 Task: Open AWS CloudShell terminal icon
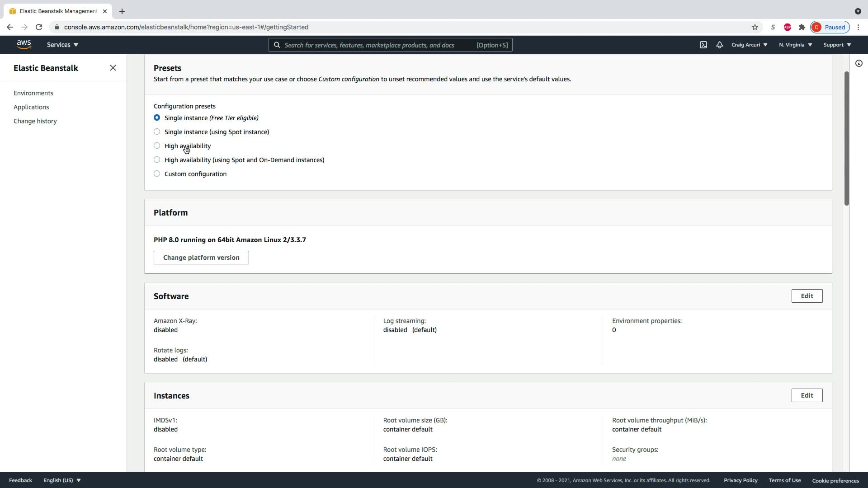coord(703,45)
